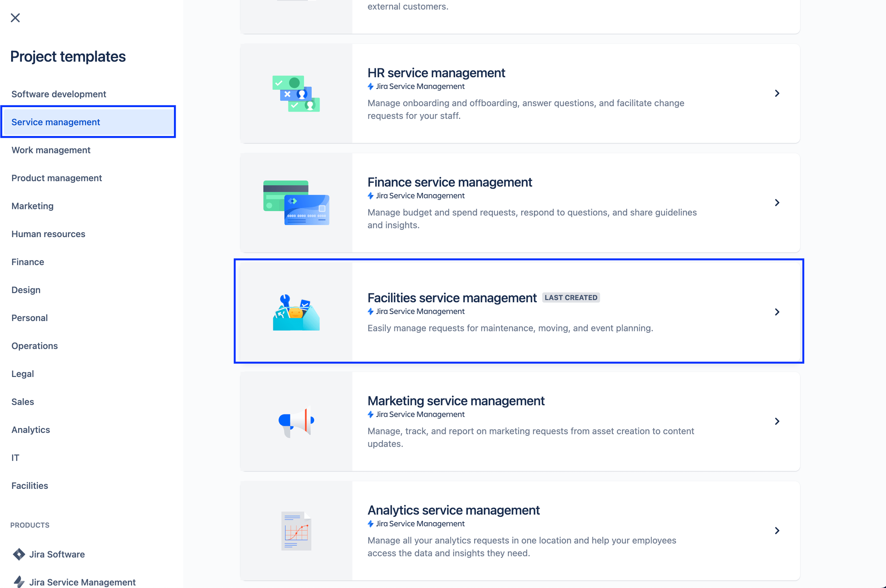Open the Facilities category filter

(x=30, y=486)
